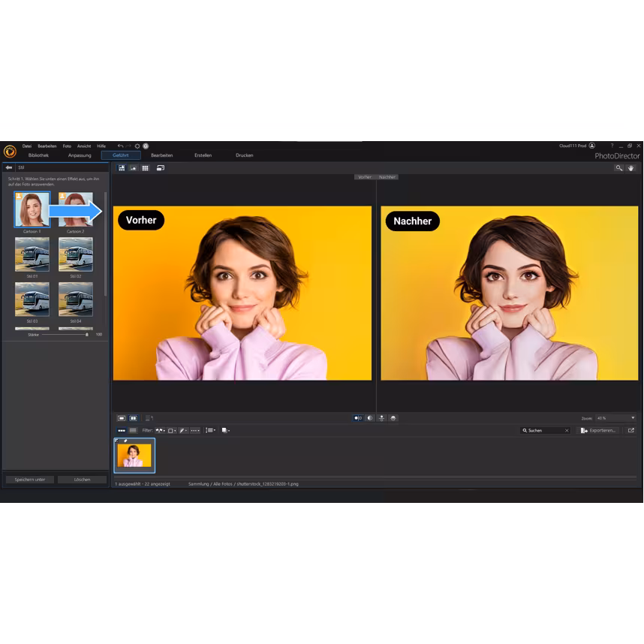Click the flag filter icon in filmstrip toolbar
The width and height of the screenshot is (644, 644).
158,430
